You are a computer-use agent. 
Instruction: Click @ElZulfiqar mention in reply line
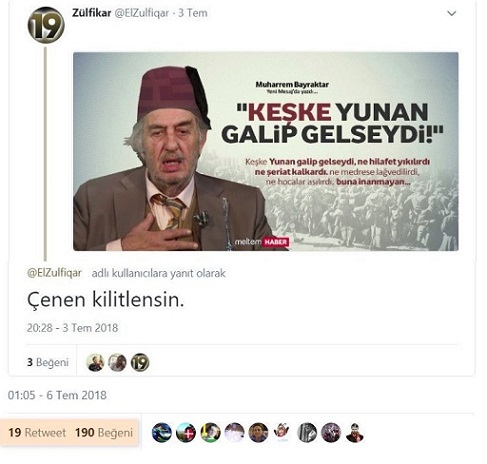pos(54,273)
